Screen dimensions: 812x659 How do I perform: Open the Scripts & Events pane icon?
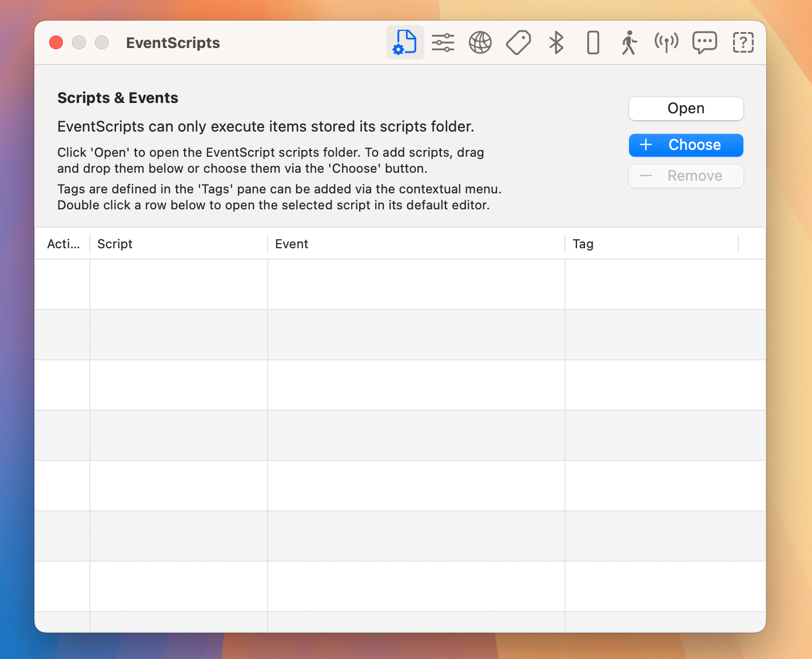405,42
